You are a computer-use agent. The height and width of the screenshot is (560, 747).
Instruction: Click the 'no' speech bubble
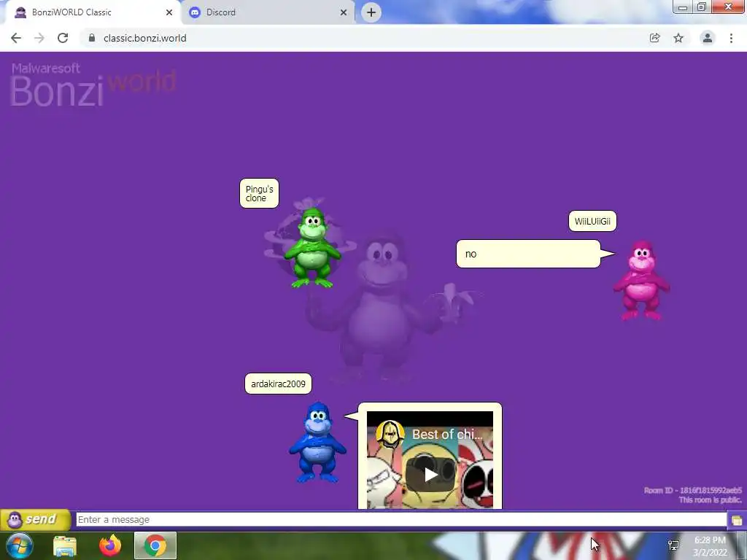(528, 254)
